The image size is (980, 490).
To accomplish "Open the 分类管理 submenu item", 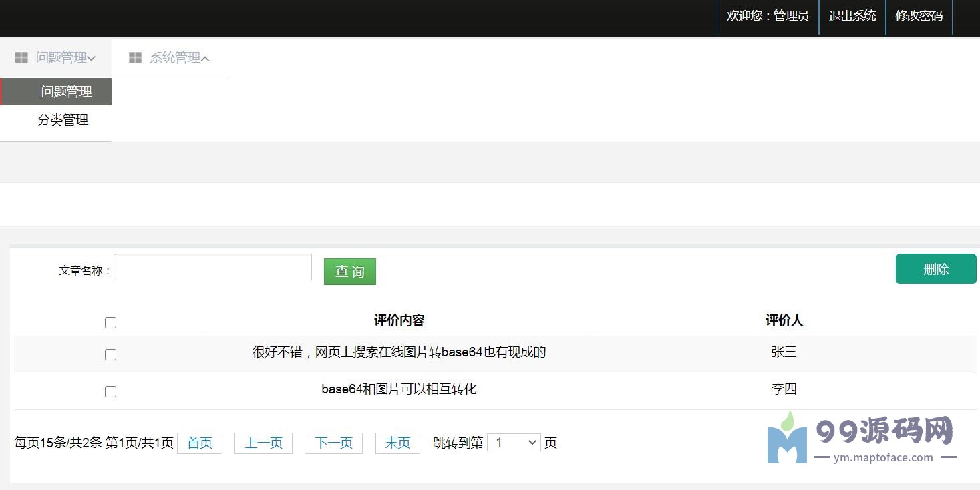I will pyautogui.click(x=63, y=120).
